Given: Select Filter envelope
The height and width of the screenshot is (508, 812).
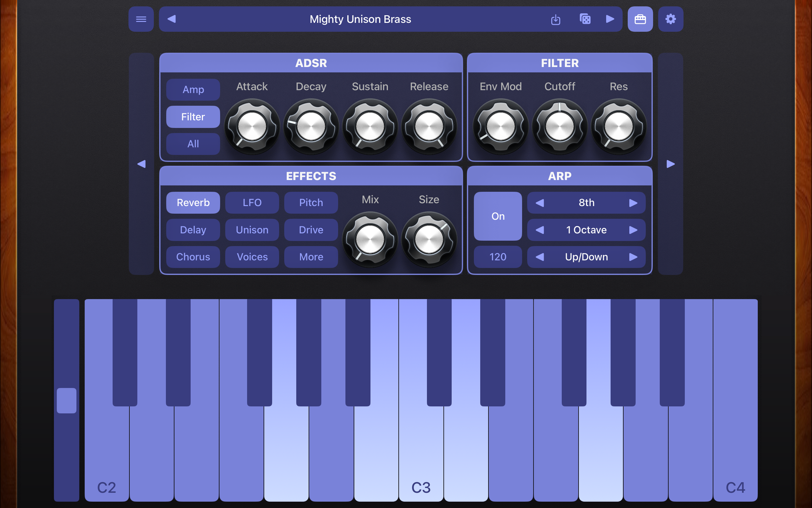Looking at the screenshot, I should pos(193,117).
